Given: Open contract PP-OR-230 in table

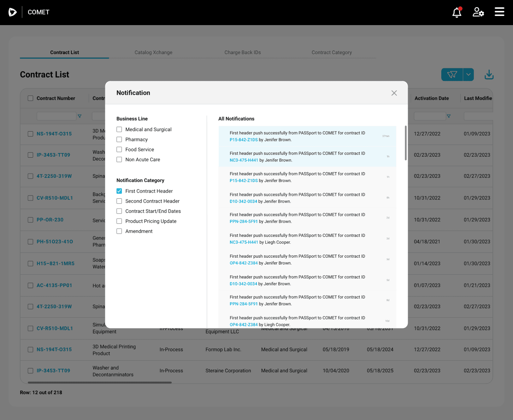Looking at the screenshot, I should [50, 220].
